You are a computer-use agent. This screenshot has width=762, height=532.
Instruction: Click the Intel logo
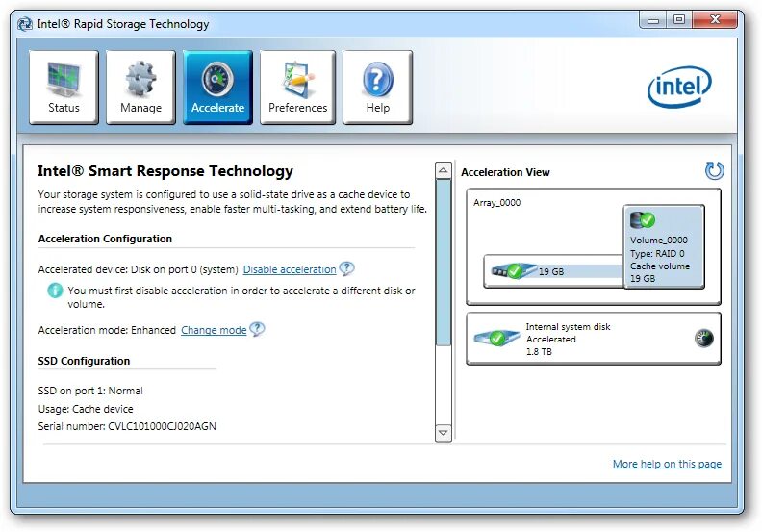679,87
